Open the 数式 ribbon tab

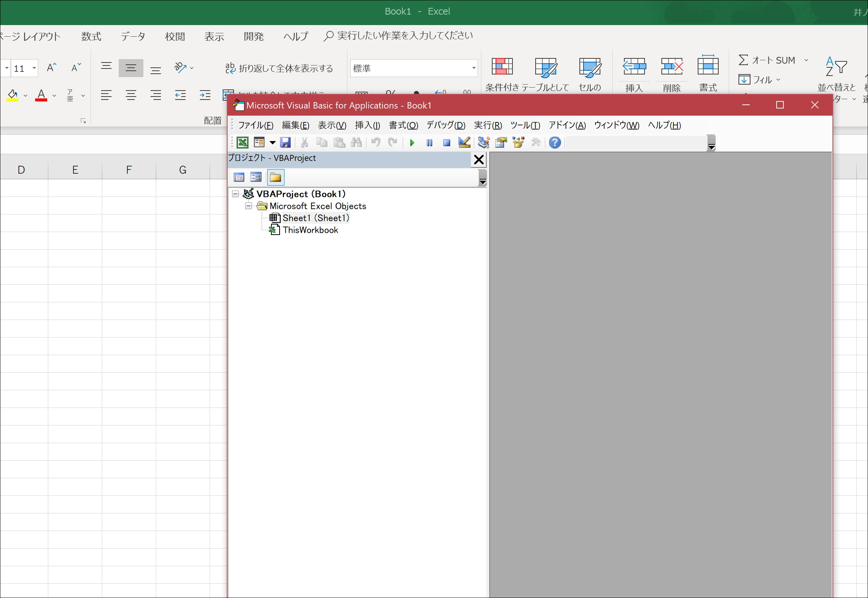91,36
